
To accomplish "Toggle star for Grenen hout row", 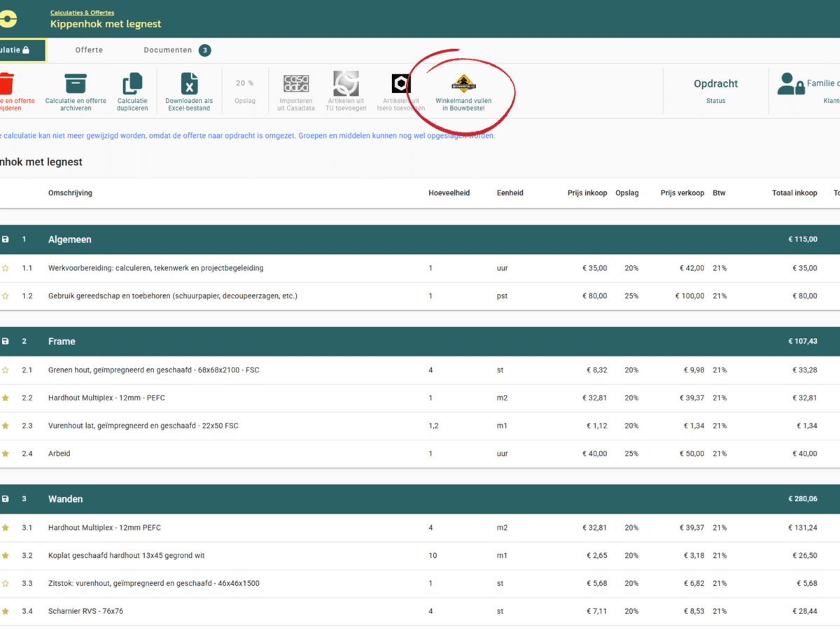I will [x=6, y=370].
